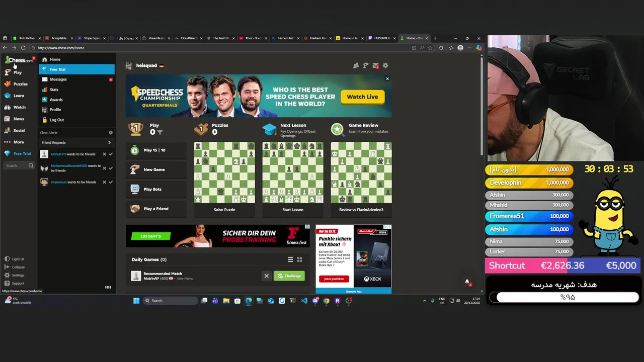Open the Review vs FlavinAdenine3 board
Image resolution: width=644 pixels, height=362 pixels.
click(x=361, y=172)
